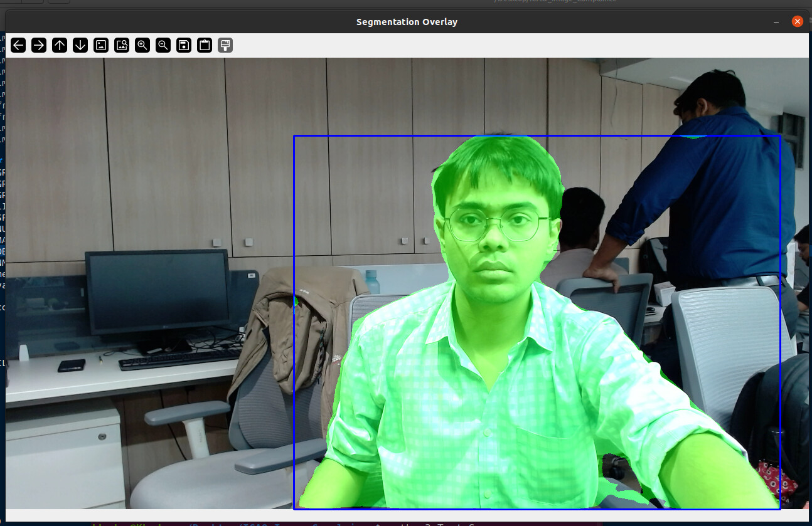Pan the image up with the up arrow
This screenshot has width=812, height=526.
click(60, 45)
